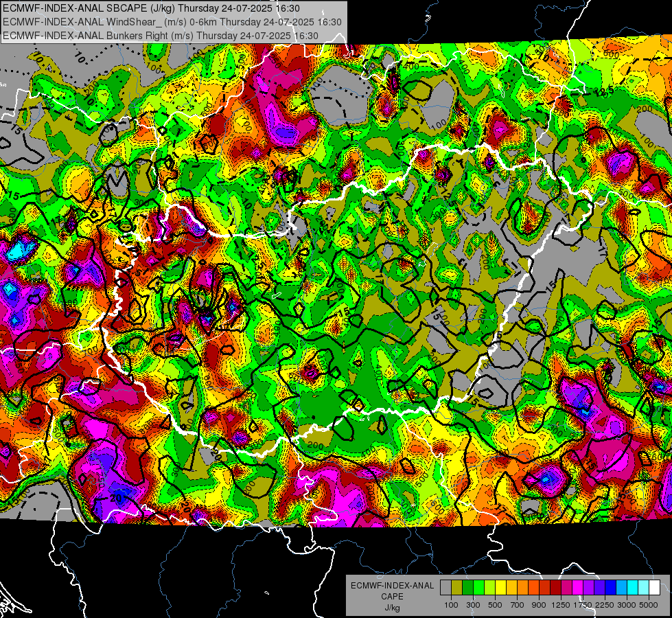The width and height of the screenshot is (672, 618).
Task: Click the magenta legend swatch before 1750
Action: tap(578, 588)
